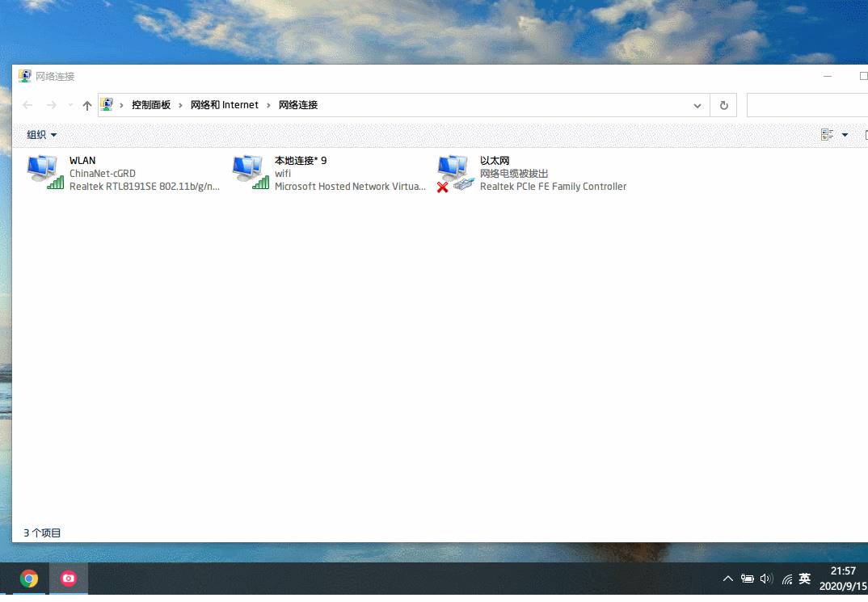868x602 pixels.
Task: Open 网络和 Internet breadcrumb link
Action: point(224,104)
